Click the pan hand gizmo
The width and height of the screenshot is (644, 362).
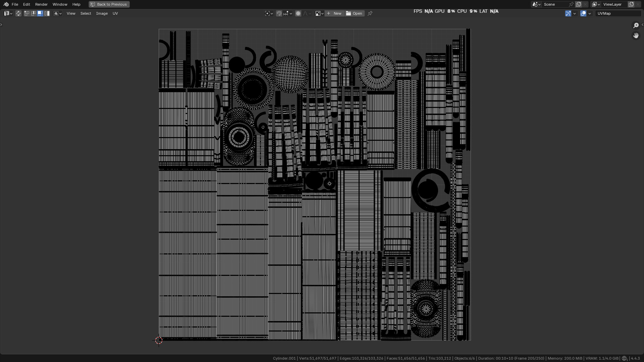pyautogui.click(x=636, y=36)
